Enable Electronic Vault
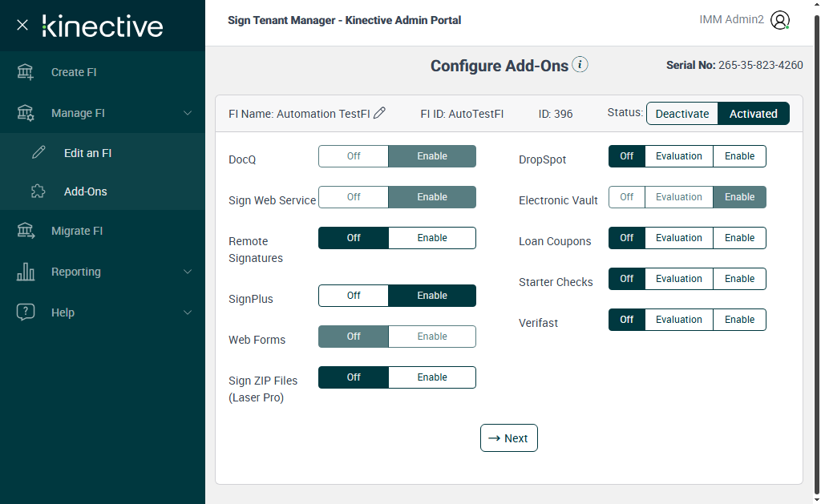Viewport: 821px width, 504px height. pyautogui.click(x=739, y=197)
